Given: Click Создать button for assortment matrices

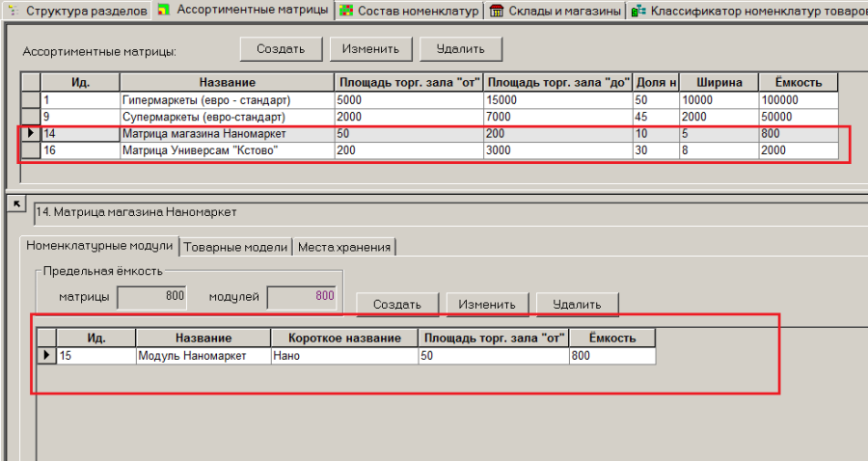Looking at the screenshot, I should pyautogui.click(x=281, y=49).
